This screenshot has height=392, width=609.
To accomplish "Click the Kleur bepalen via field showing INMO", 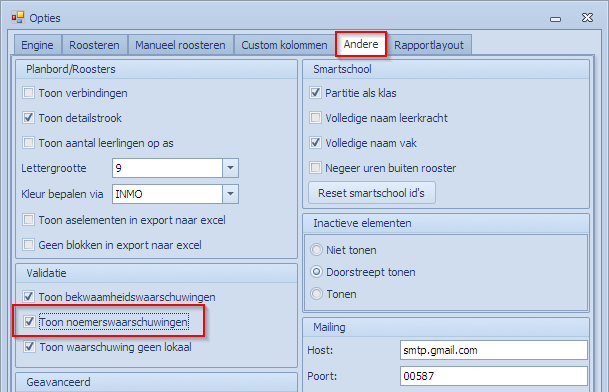I will pos(167,194).
